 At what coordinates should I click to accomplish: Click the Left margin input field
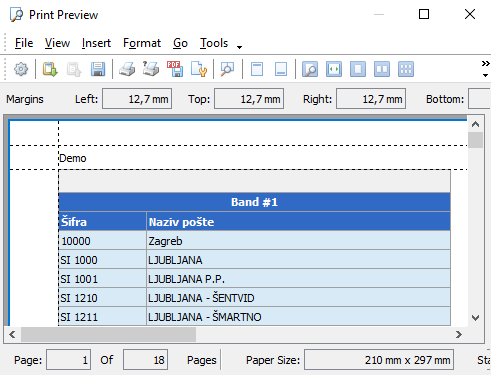click(x=137, y=99)
